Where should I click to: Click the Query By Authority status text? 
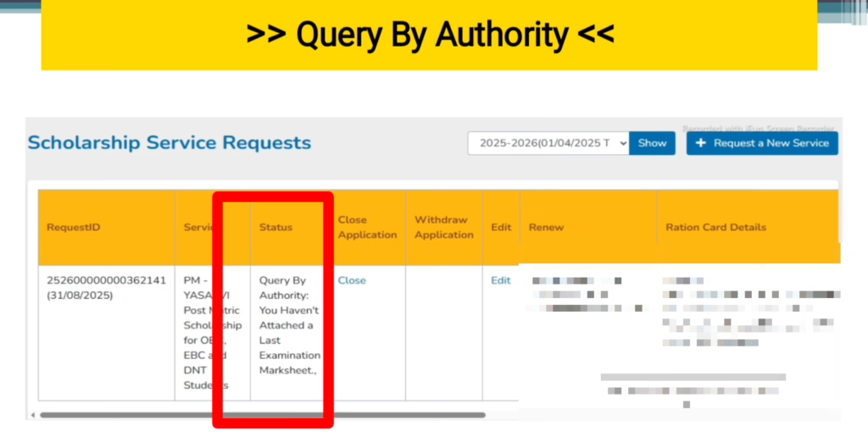(289, 325)
